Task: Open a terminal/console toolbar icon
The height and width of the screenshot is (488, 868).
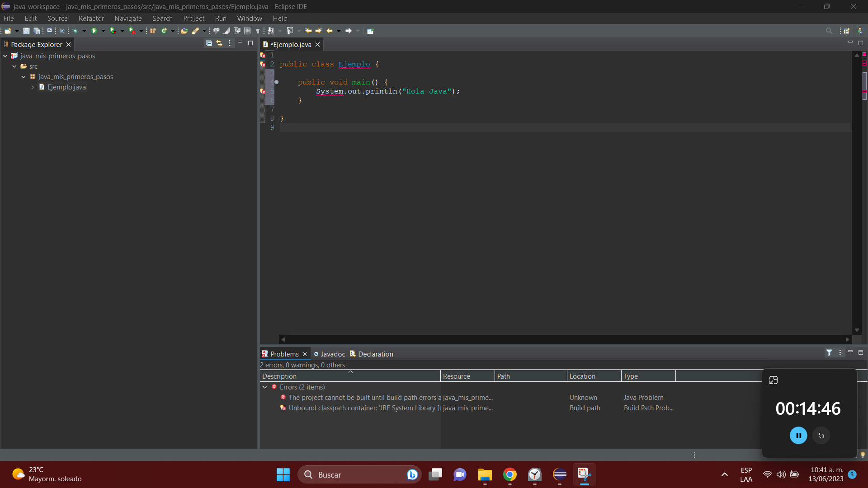Action: pos(49,31)
